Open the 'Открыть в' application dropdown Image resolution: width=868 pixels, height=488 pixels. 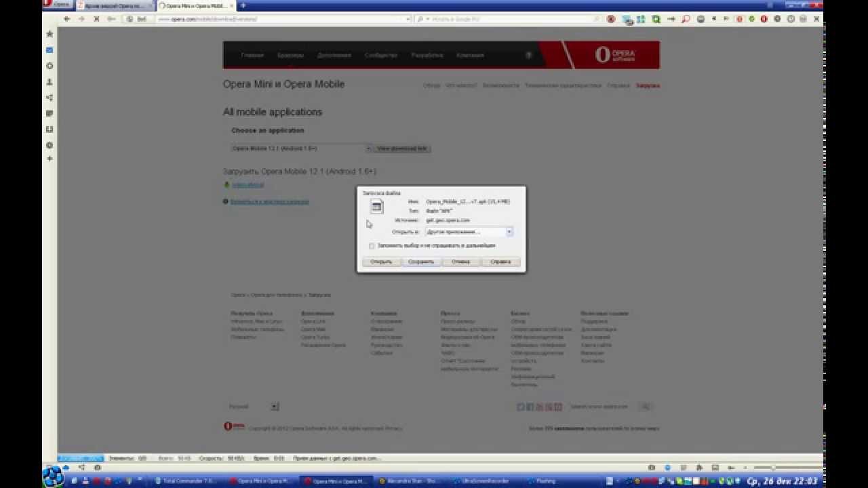click(469, 232)
